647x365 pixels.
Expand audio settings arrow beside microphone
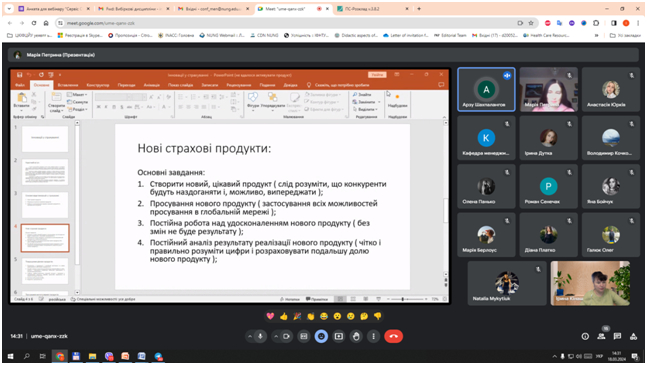click(x=250, y=337)
